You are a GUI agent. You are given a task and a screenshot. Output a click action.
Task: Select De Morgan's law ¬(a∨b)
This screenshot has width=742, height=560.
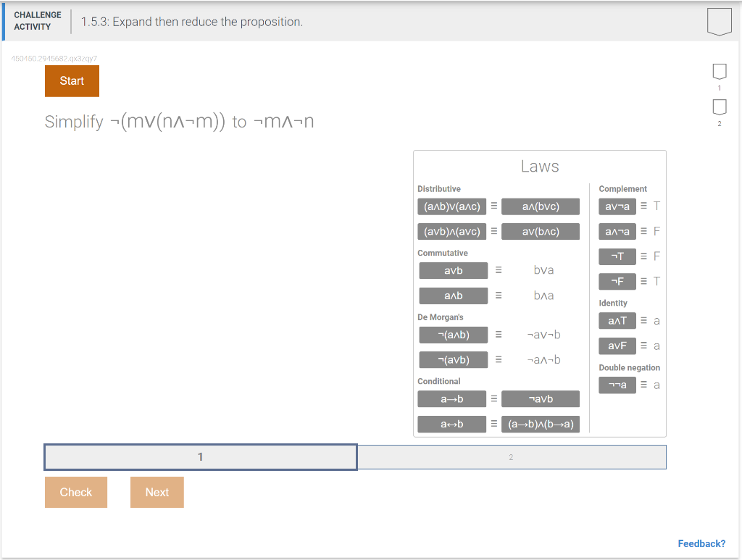pos(453,359)
